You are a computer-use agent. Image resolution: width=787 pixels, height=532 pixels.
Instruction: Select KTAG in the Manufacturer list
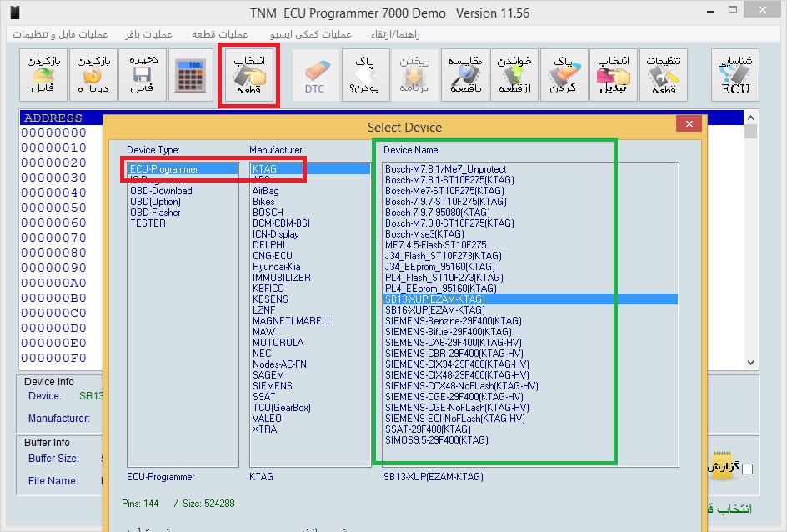coord(309,169)
